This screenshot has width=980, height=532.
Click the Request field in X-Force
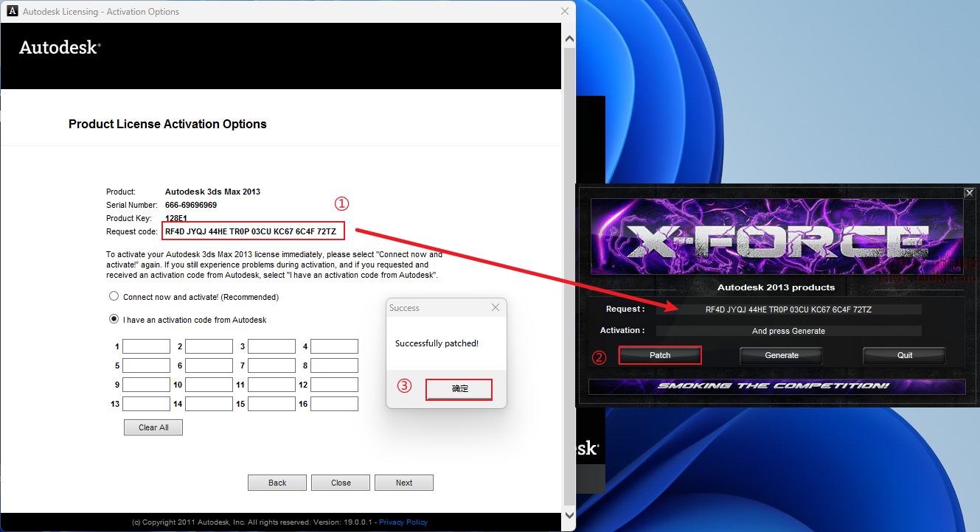[788, 309]
